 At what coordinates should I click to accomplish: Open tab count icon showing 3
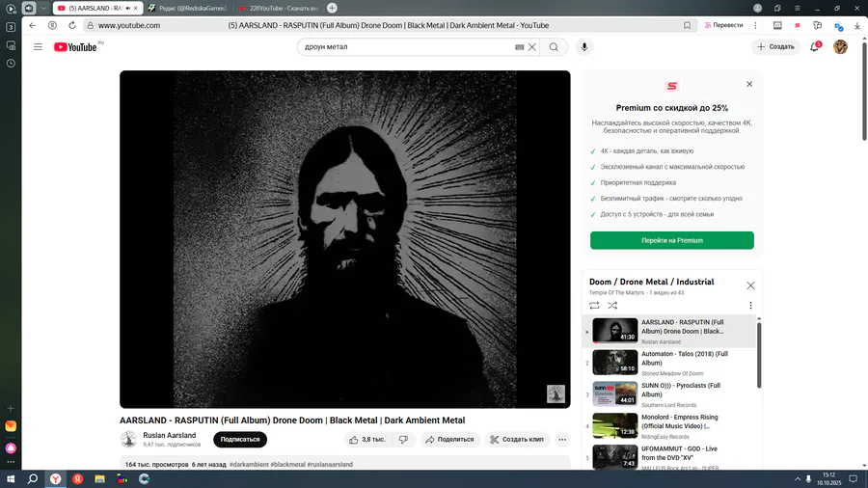(11, 27)
